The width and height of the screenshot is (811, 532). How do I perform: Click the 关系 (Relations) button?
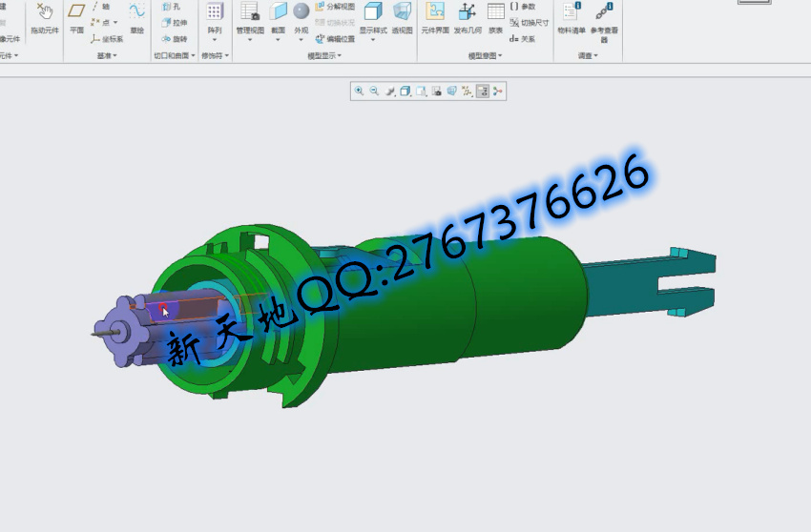[523, 39]
